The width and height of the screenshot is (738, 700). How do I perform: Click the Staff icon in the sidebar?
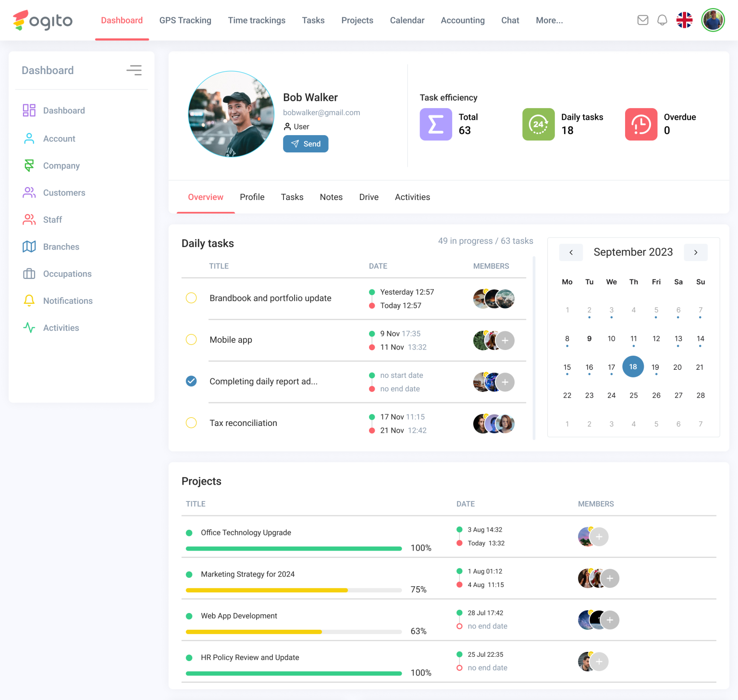[x=29, y=220]
